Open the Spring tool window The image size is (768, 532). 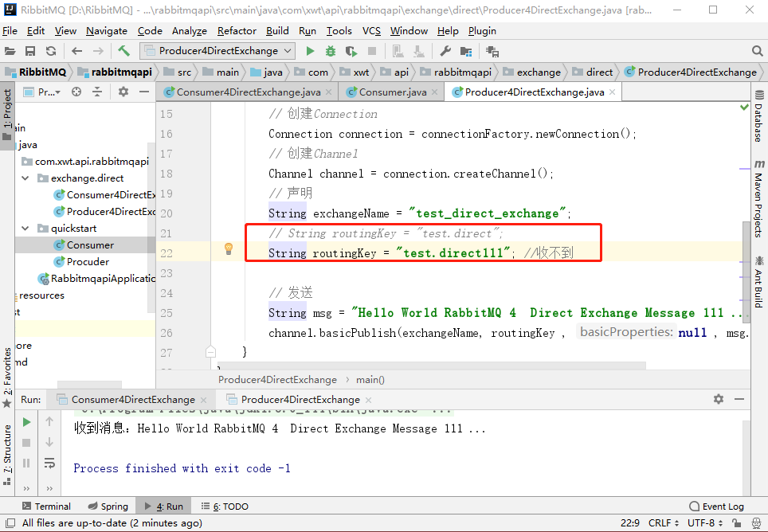coord(108,507)
